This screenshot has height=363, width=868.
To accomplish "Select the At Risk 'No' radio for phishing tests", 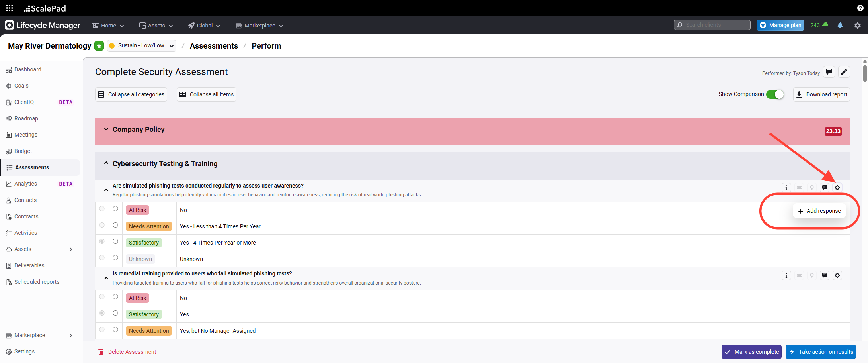I will tap(115, 209).
